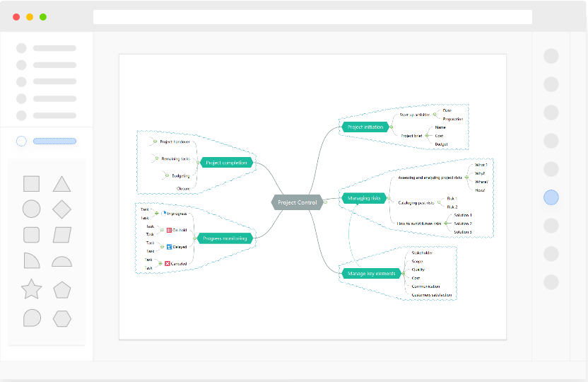Choose the diamond shape
Image resolution: width=588 pixels, height=382 pixels.
62,209
